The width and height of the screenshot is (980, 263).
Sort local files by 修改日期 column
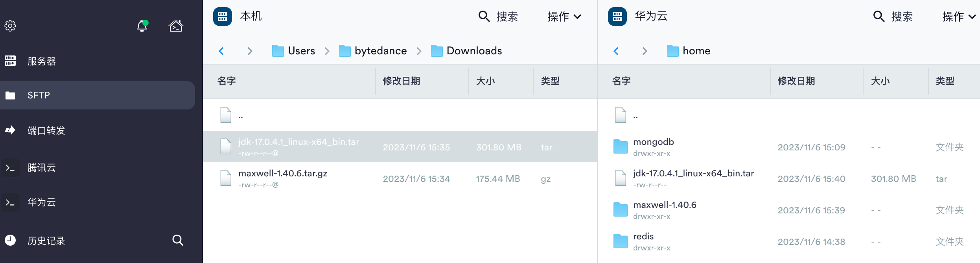(402, 81)
